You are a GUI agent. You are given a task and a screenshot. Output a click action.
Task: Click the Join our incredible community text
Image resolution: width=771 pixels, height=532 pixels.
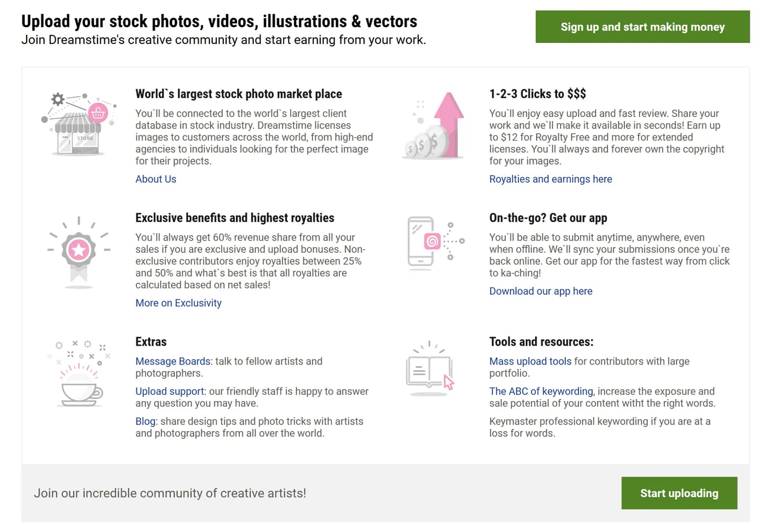(170, 494)
